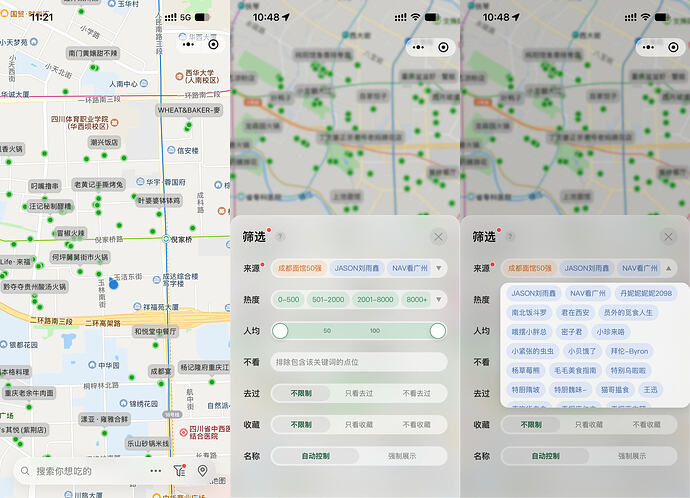690x498 pixels.
Task: Close the 筛选 panel in middle screen
Action: pos(438,237)
